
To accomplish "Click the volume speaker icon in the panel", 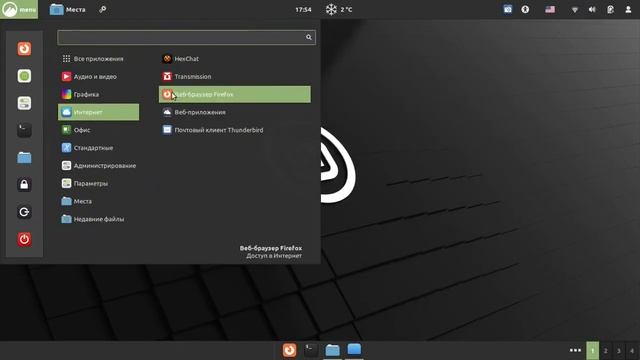I will (x=592, y=9).
